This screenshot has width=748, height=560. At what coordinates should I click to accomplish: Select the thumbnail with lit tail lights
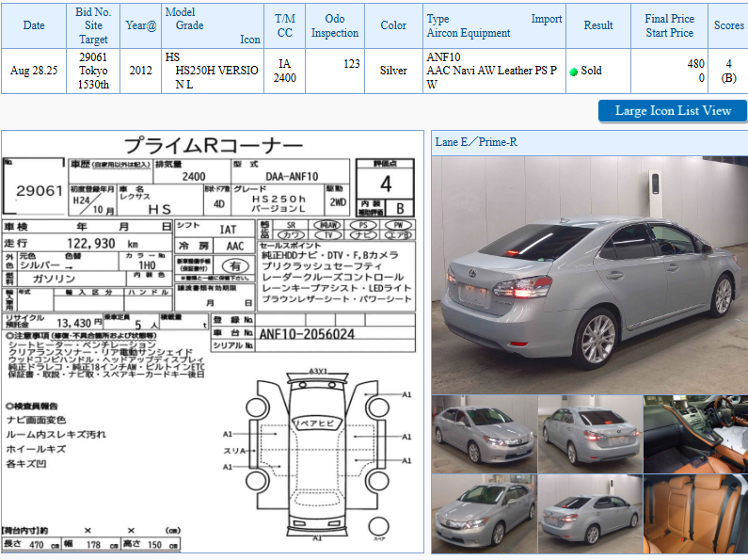(x=590, y=434)
